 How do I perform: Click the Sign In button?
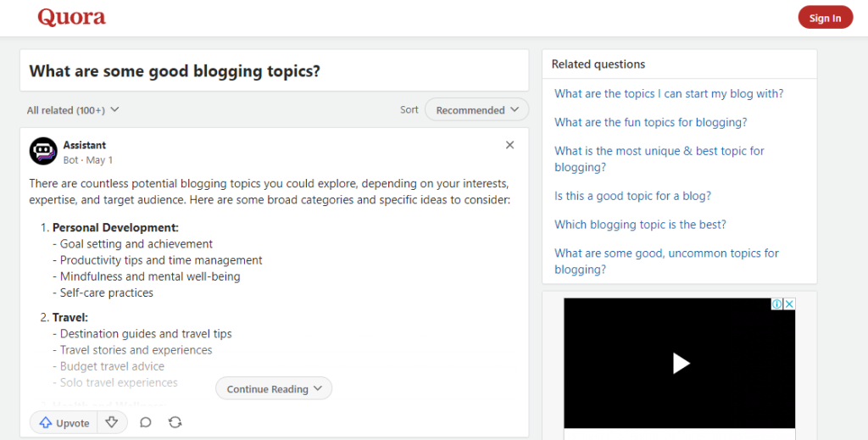(825, 18)
